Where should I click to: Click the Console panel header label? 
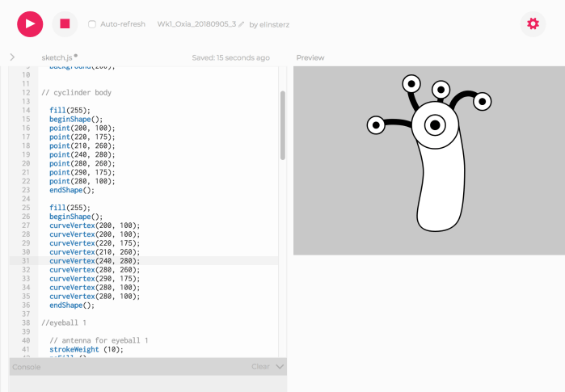pyautogui.click(x=27, y=367)
